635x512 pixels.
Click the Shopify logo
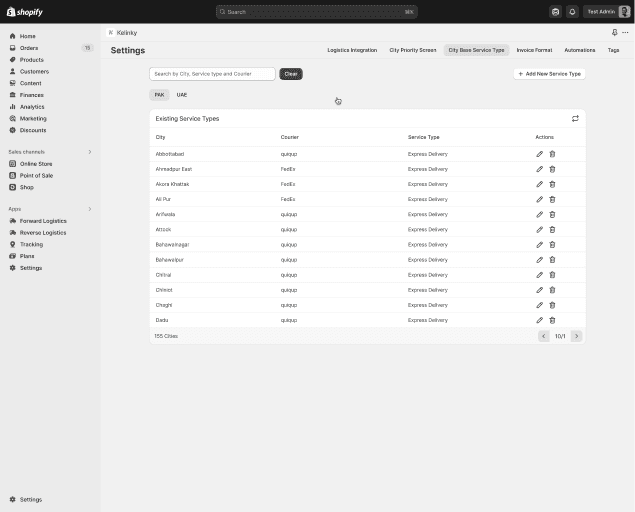(24, 12)
